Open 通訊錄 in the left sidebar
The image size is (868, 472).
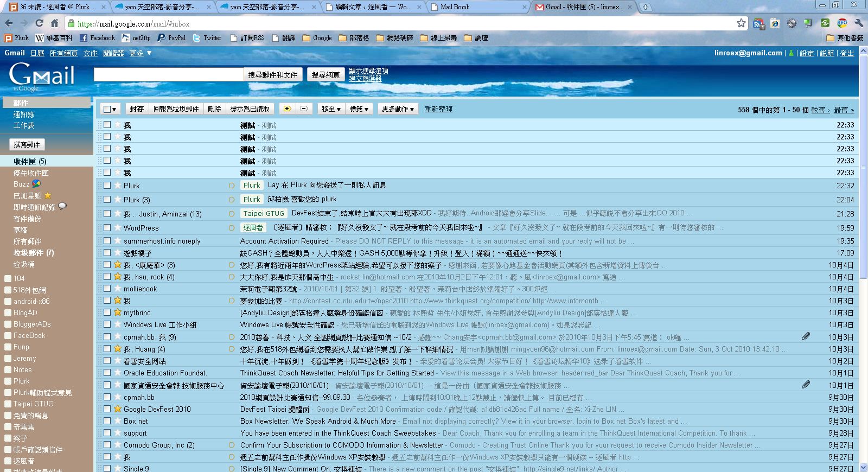[x=24, y=114]
